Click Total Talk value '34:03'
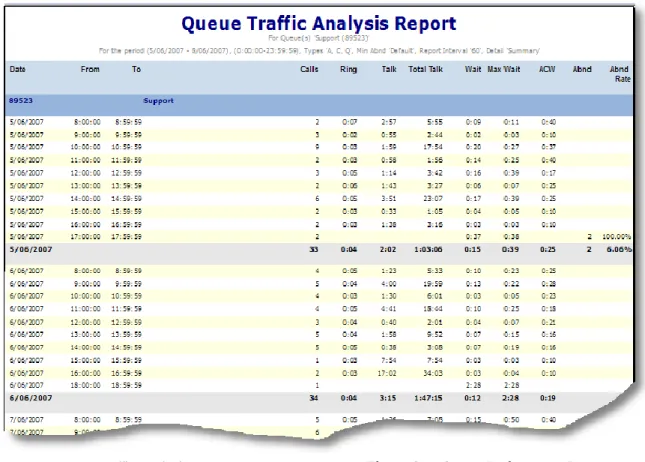Screen dimensions: 645x462 (x=433, y=373)
